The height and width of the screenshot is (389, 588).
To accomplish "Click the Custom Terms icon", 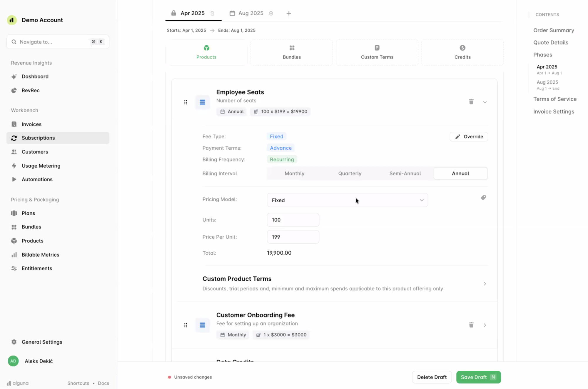I will pos(377,48).
